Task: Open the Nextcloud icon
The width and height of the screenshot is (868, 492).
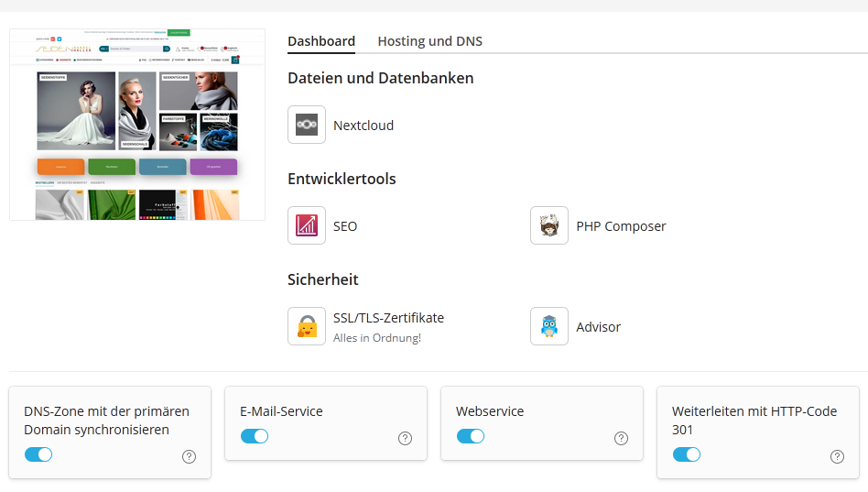Action: click(307, 125)
